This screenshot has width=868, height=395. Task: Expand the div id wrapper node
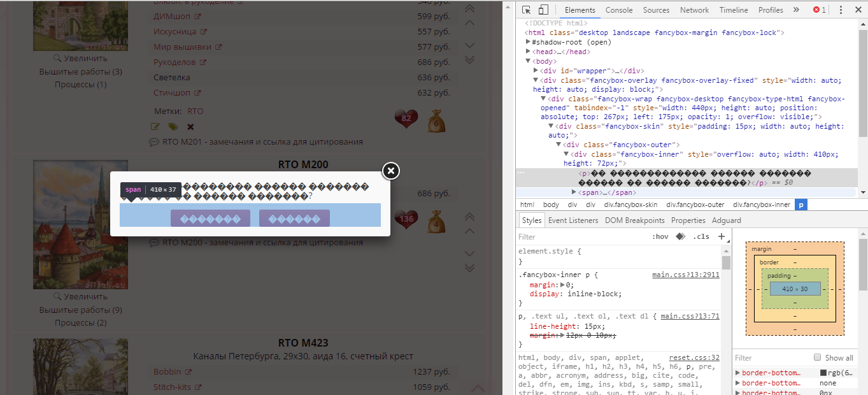tap(536, 71)
